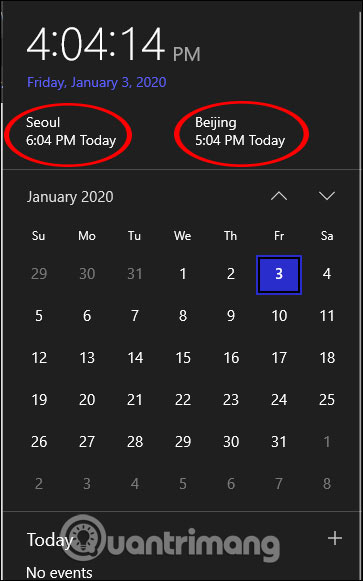The width and height of the screenshot is (363, 581).
Task: Select Sunday January 12 date
Action: [x=39, y=358]
